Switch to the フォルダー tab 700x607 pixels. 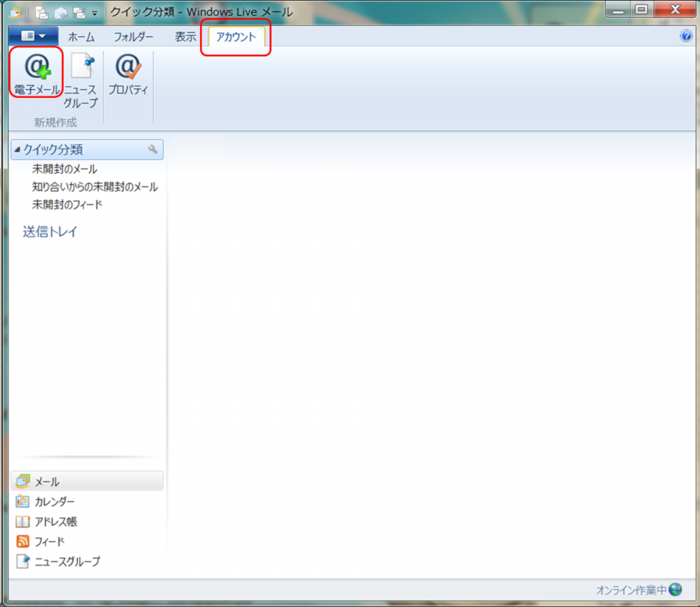pos(133,37)
